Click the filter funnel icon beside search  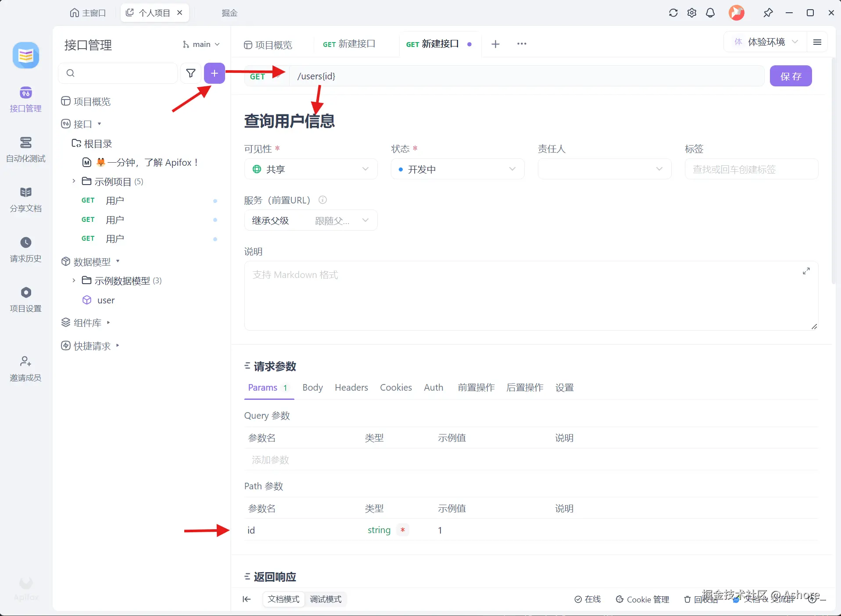pyautogui.click(x=191, y=73)
